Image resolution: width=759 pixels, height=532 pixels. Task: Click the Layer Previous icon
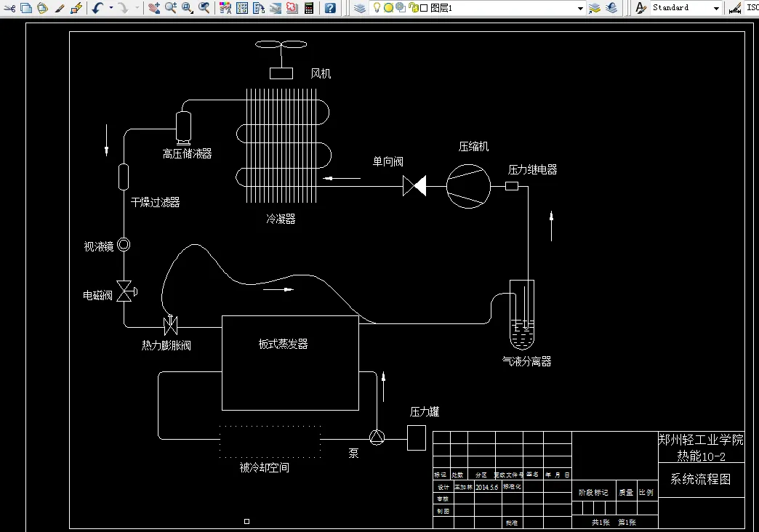[612, 8]
